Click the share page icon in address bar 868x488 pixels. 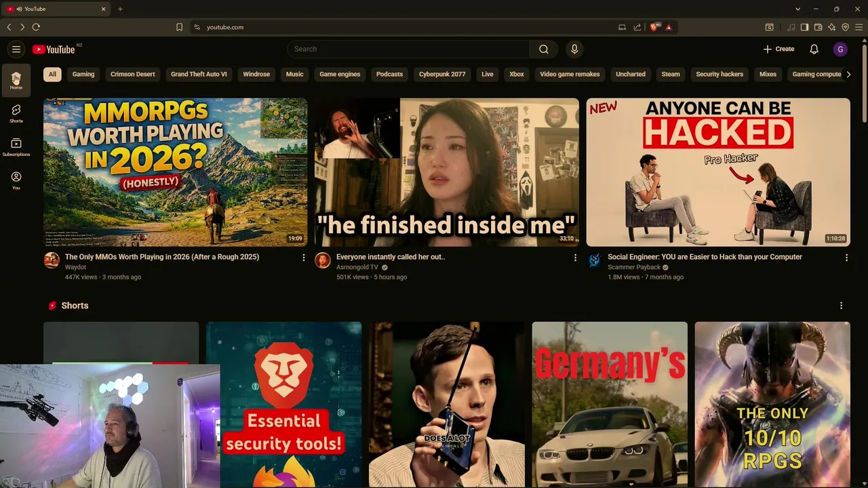637,27
